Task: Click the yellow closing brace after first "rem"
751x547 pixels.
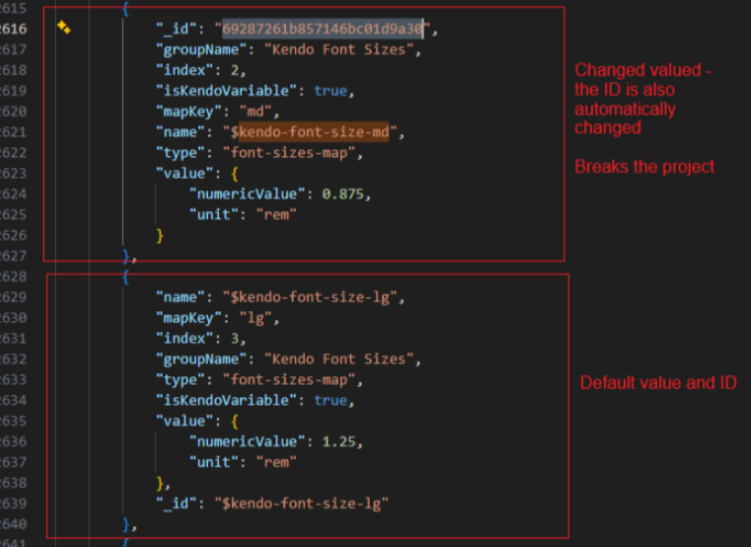Action: tap(159, 235)
